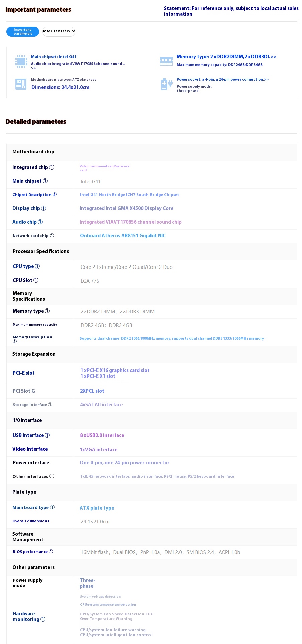Click the 1xPCI-E X1 slot link
This screenshot has height=644, width=302.
pos(98,376)
